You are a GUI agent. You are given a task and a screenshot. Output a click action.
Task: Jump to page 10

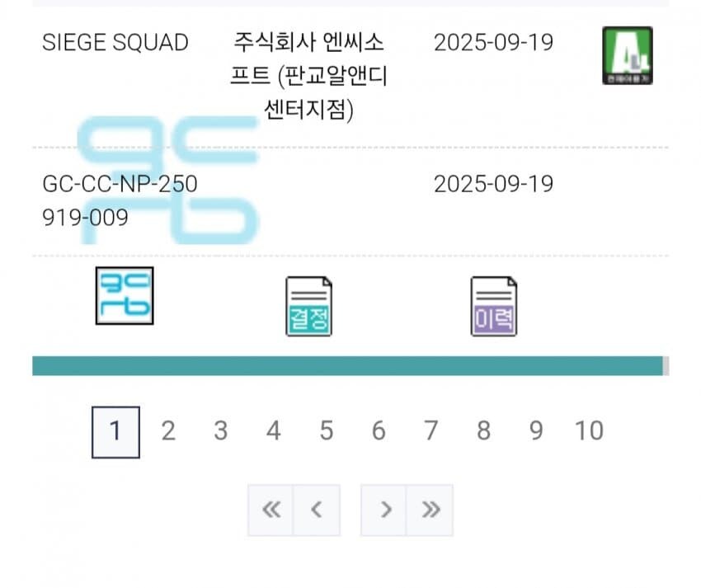pyautogui.click(x=588, y=430)
